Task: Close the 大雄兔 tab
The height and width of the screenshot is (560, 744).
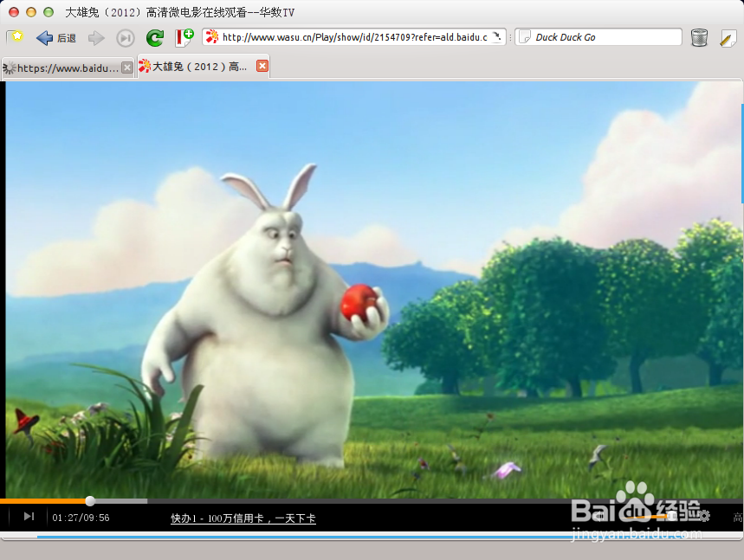Action: tap(262, 66)
